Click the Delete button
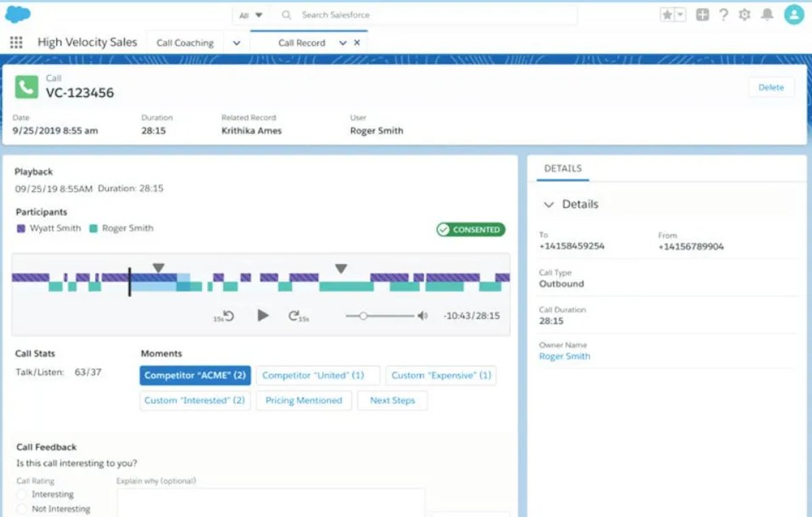Viewport: 812px width, 517px height. (771, 87)
